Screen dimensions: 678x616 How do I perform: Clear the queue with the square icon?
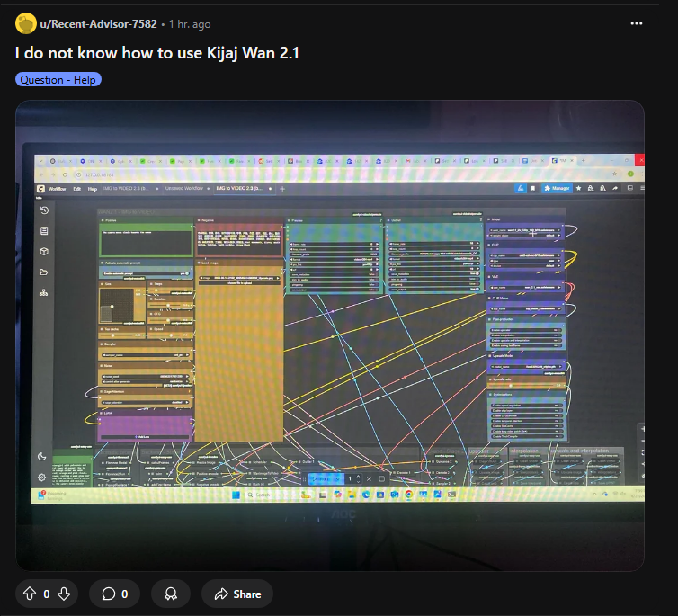click(x=381, y=478)
